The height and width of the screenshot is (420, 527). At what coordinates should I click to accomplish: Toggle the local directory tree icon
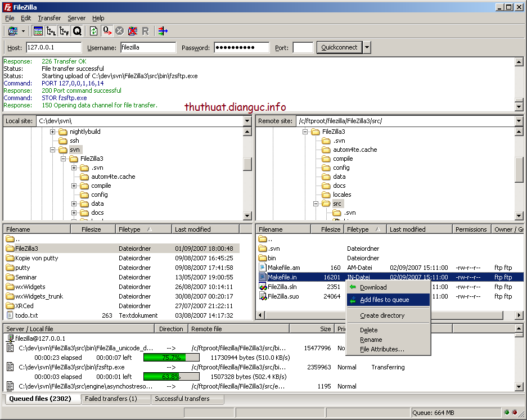tap(51, 31)
